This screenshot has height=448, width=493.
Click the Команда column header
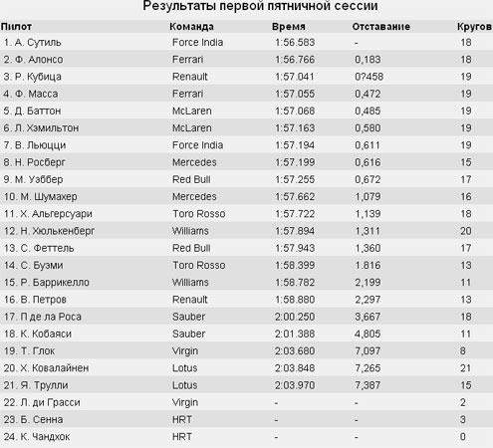[x=191, y=27]
